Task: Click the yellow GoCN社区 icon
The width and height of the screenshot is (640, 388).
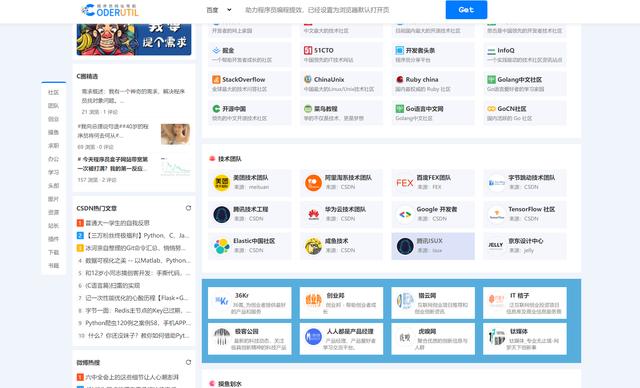Action: tap(491, 109)
